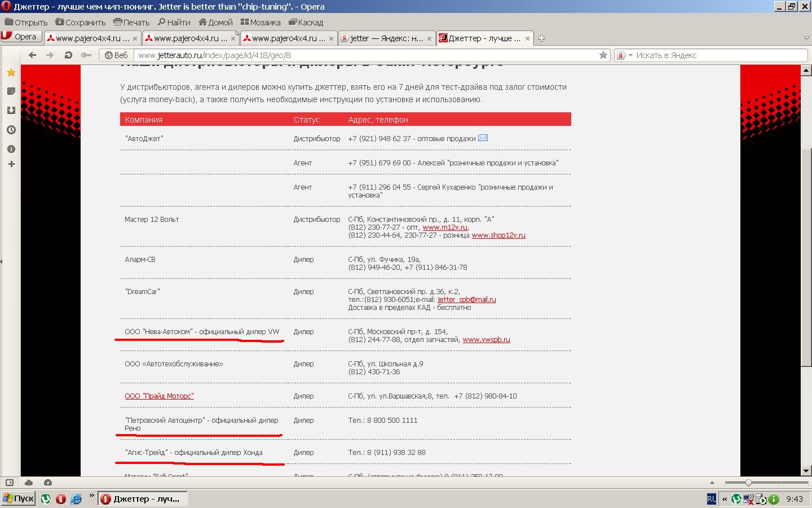
Task: Open the www.vwspb.ru link
Action: coord(486,340)
